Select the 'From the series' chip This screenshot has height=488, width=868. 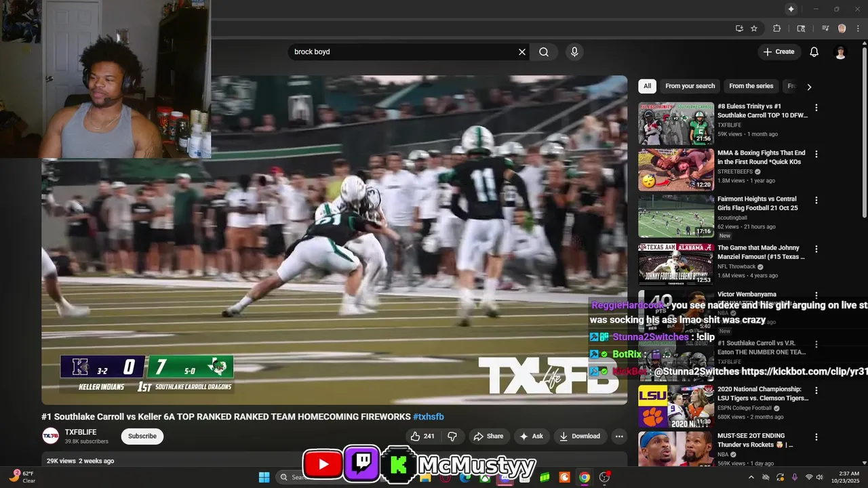tap(751, 86)
